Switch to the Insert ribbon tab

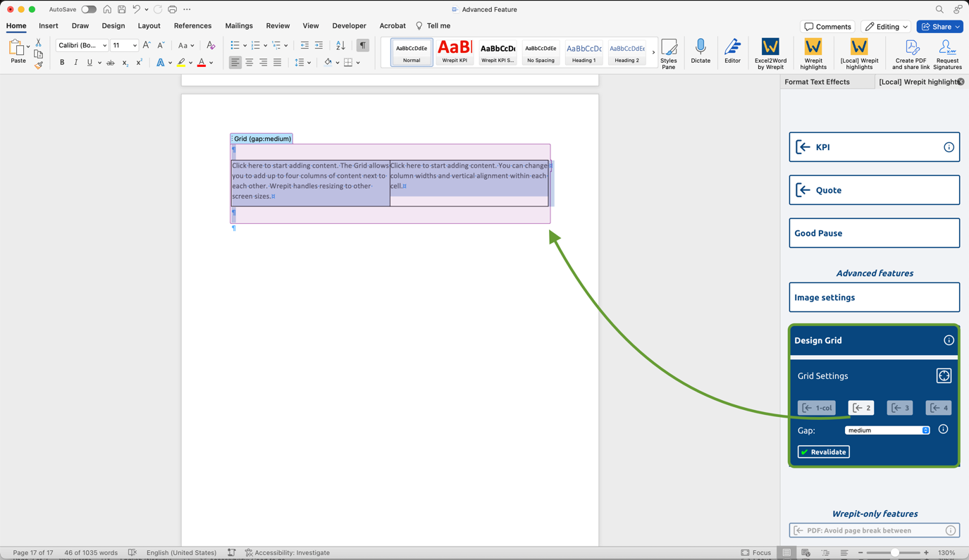(x=49, y=26)
